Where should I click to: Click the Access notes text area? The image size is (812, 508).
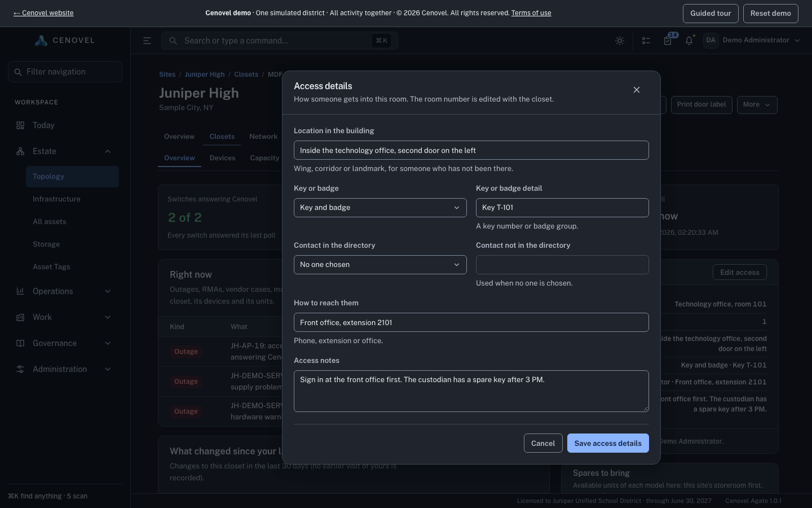[x=471, y=391]
